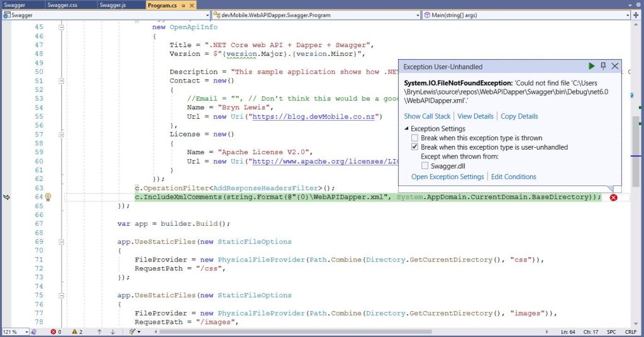The image size is (644, 337).
Task: Click the Show Call Stack link
Action: pos(427,116)
